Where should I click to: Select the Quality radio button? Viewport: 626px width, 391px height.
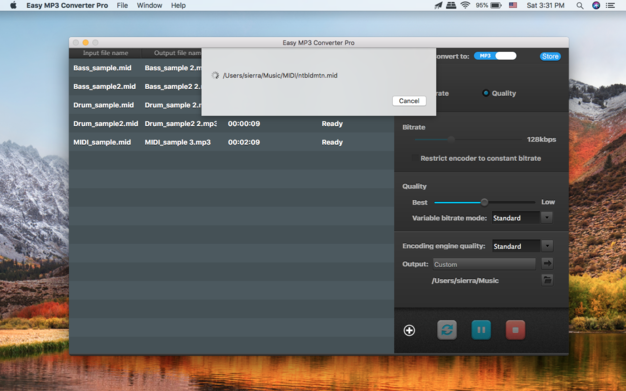coord(486,93)
